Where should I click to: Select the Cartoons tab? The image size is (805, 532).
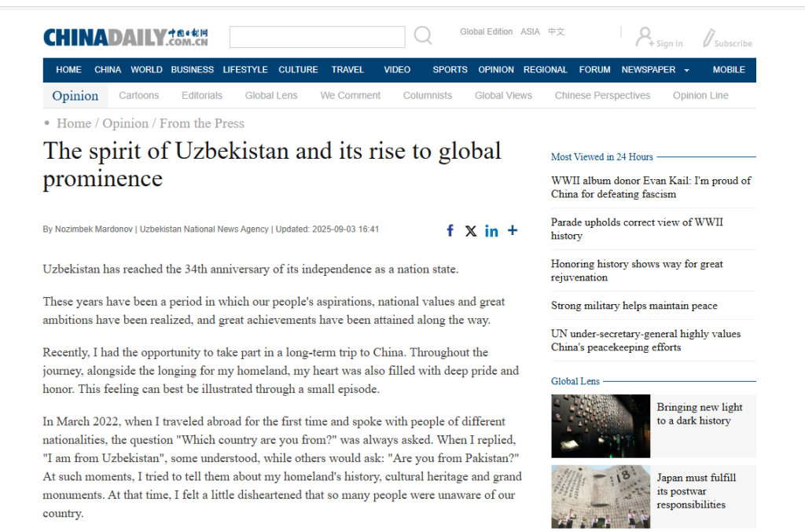tap(138, 96)
